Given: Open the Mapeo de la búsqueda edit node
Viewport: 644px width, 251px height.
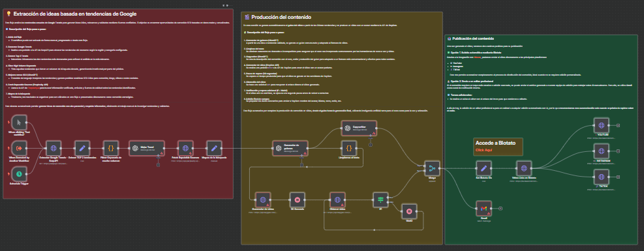Looking at the screenshot, I should click(213, 148).
